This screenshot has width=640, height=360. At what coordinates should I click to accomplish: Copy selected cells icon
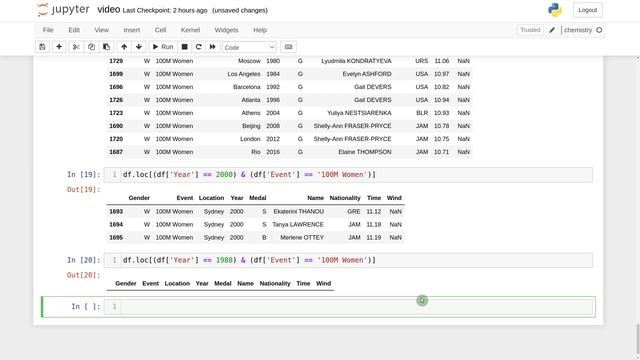[91, 47]
